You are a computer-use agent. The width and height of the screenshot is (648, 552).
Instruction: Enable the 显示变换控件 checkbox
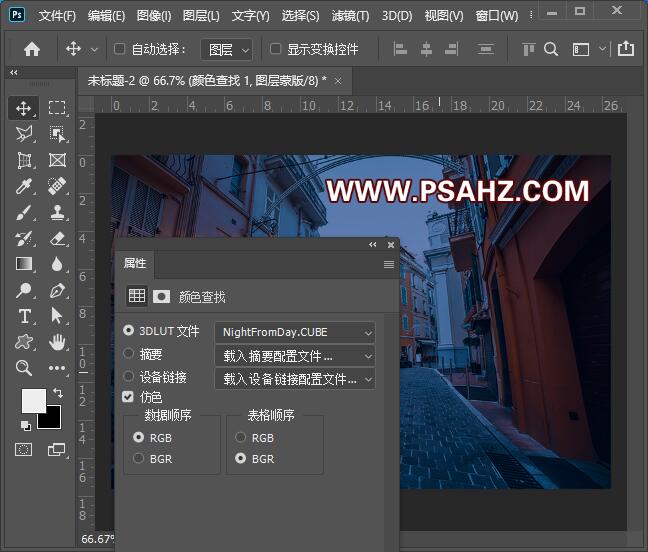click(x=275, y=49)
